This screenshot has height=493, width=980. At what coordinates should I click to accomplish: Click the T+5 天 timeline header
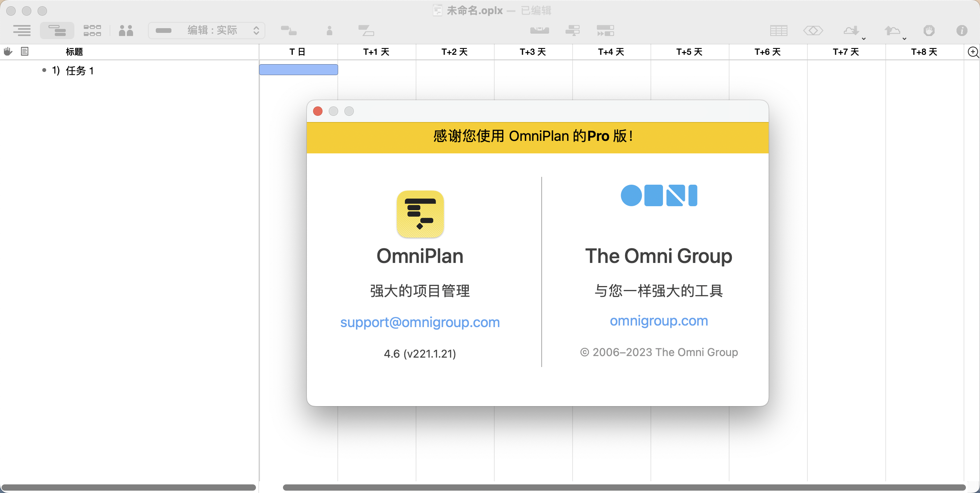tap(690, 52)
